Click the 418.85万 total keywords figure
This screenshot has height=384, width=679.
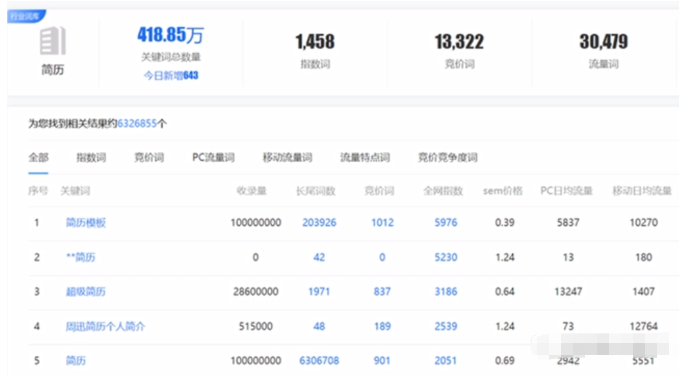point(171,35)
